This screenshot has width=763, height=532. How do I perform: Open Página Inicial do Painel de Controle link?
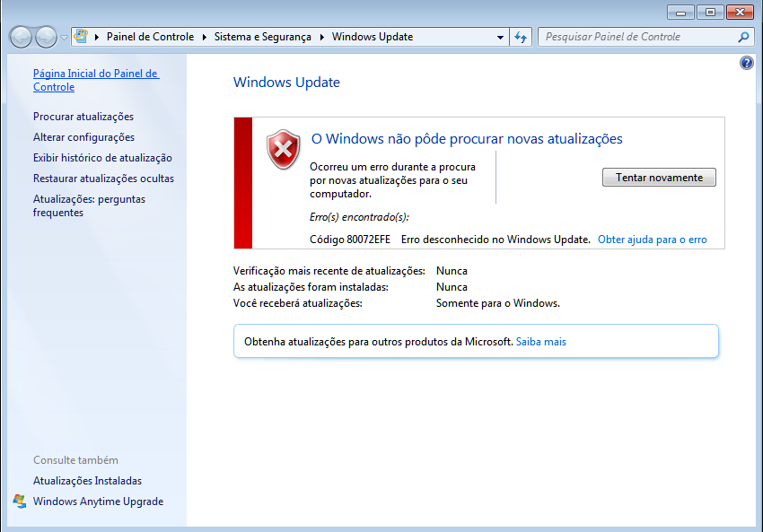[96, 80]
